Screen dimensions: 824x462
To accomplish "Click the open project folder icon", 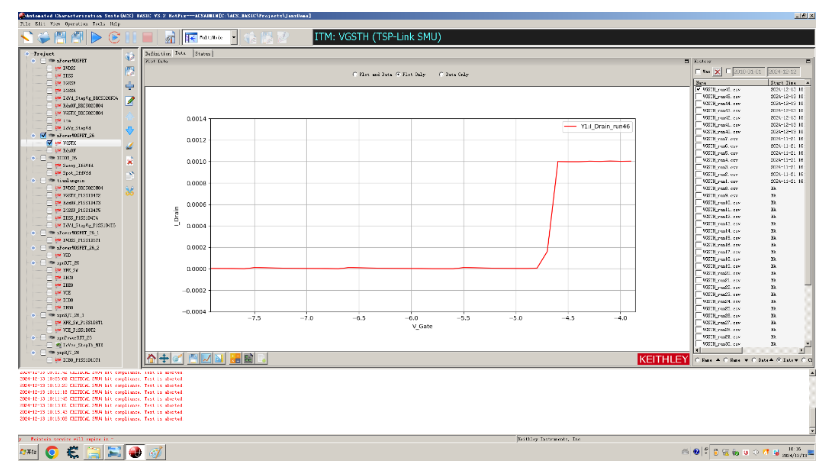I will click(44, 37).
